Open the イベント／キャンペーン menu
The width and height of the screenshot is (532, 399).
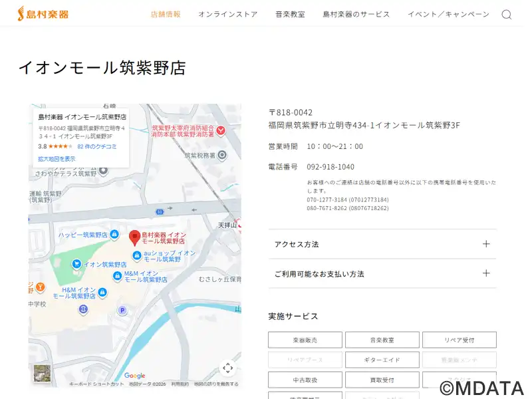pyautogui.click(x=448, y=14)
